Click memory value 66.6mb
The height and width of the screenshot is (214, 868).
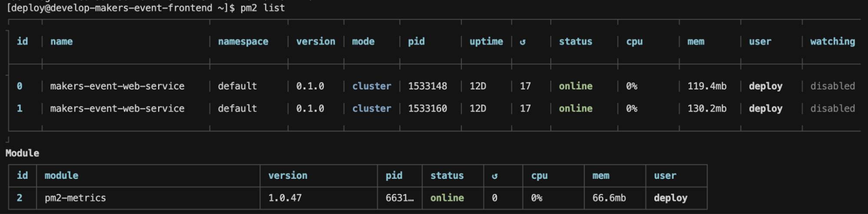(x=609, y=198)
